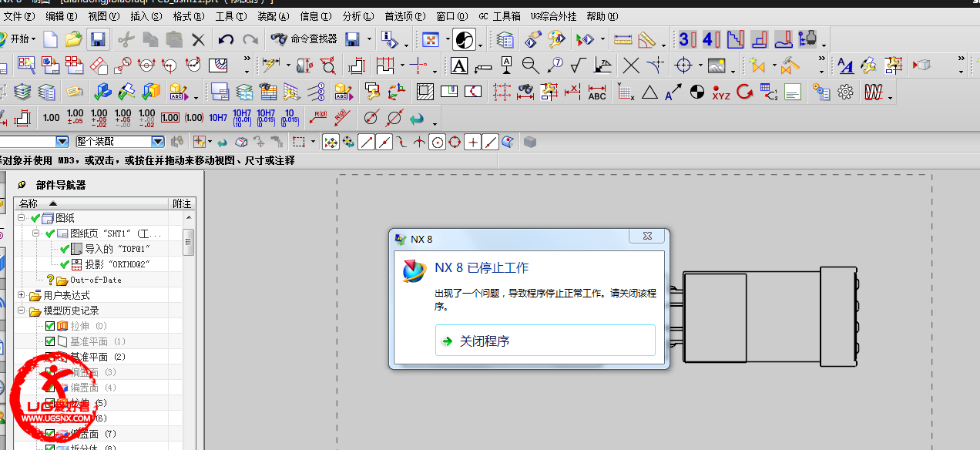Click the ordinate XYZ icon
This screenshot has width=980, height=450.
(x=720, y=92)
